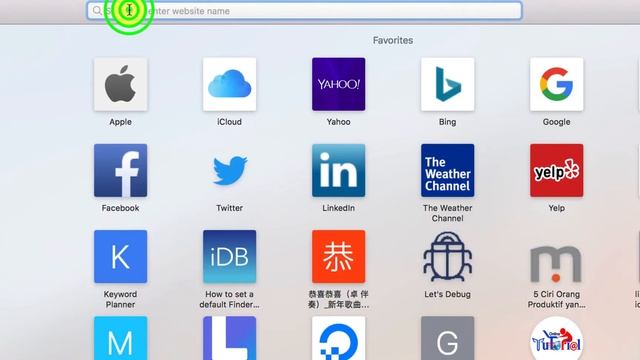Open the iDB default Finder favorite
The width and height of the screenshot is (640, 360).
click(229, 256)
